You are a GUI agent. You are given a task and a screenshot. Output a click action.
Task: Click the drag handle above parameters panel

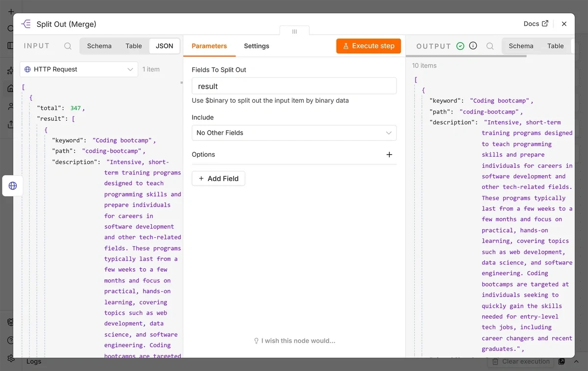[294, 31]
